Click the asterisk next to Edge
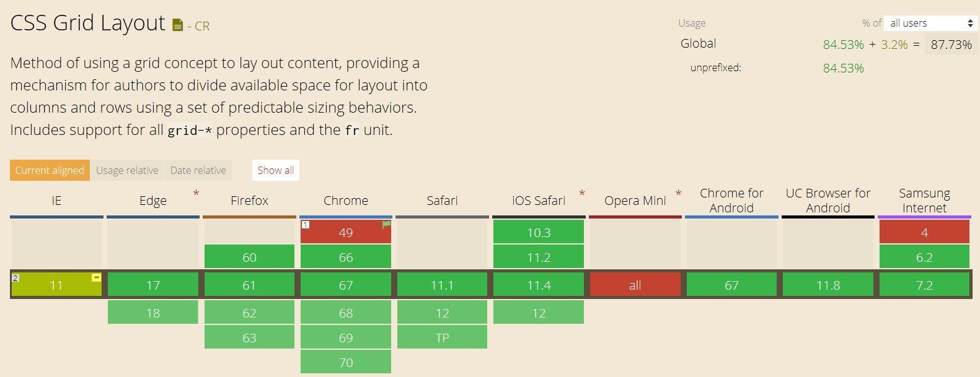Screen dimensions: 980x377 [196, 194]
